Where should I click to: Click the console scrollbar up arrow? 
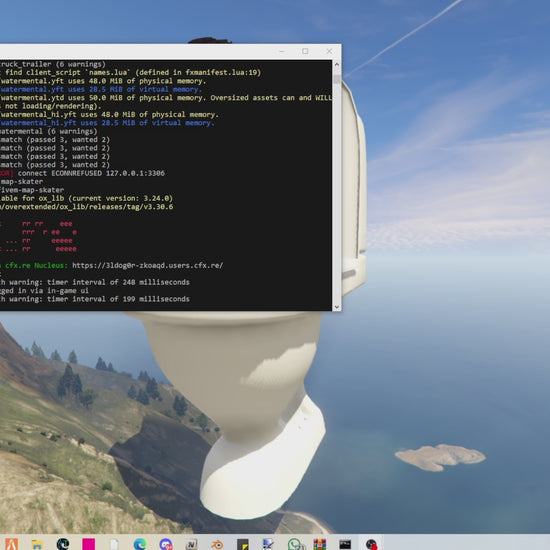337,64
